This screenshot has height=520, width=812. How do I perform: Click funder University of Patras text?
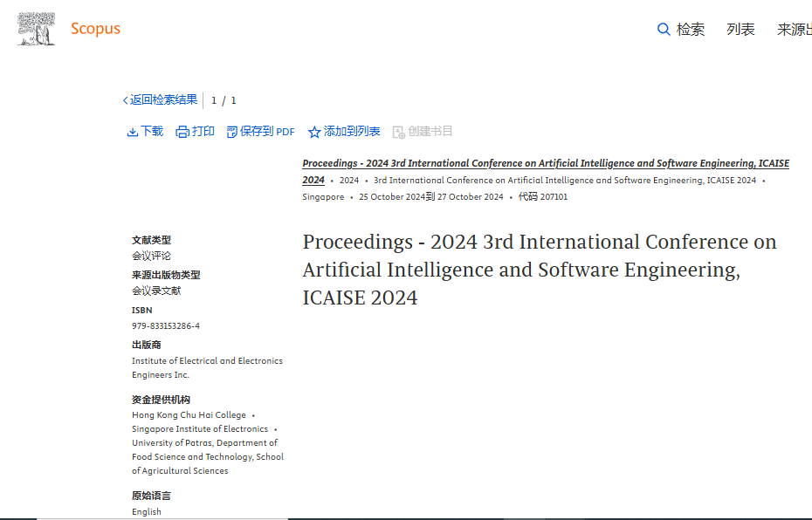208,457
